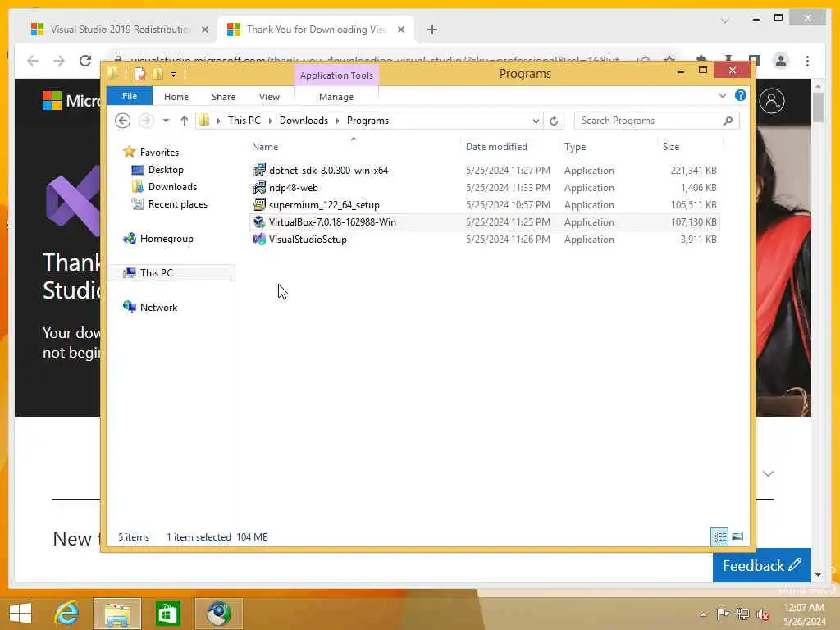Image resolution: width=840 pixels, height=630 pixels.
Task: Click the network tray icon
Action: coord(742,614)
